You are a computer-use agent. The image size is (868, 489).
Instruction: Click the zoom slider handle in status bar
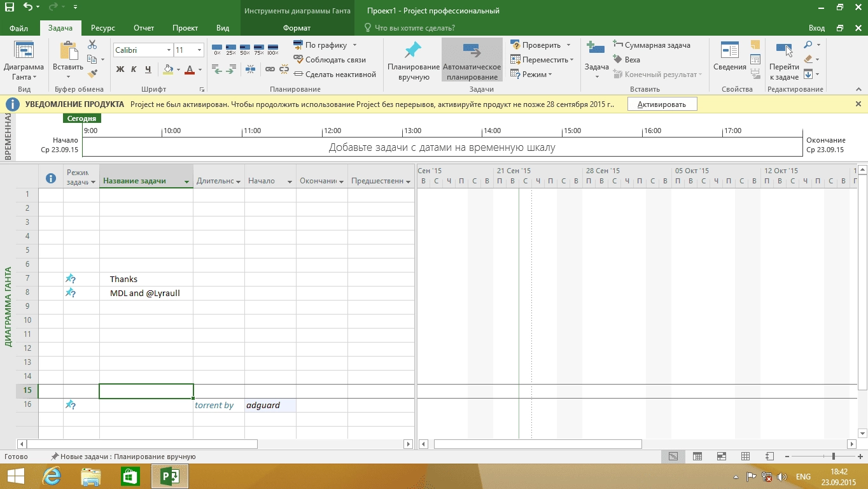[834, 457]
